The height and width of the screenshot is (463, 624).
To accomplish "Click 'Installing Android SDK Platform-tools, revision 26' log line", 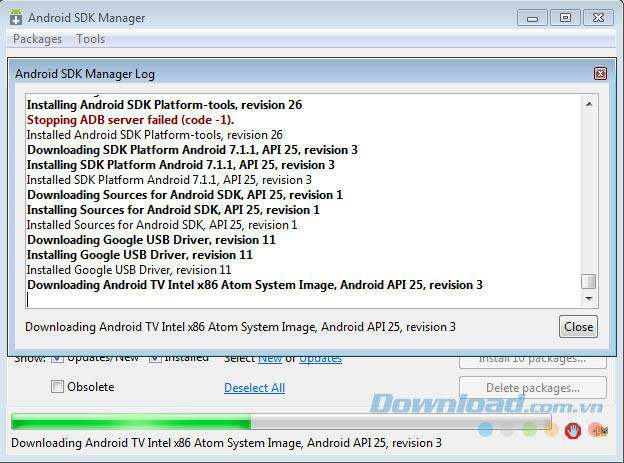I will coord(164,105).
